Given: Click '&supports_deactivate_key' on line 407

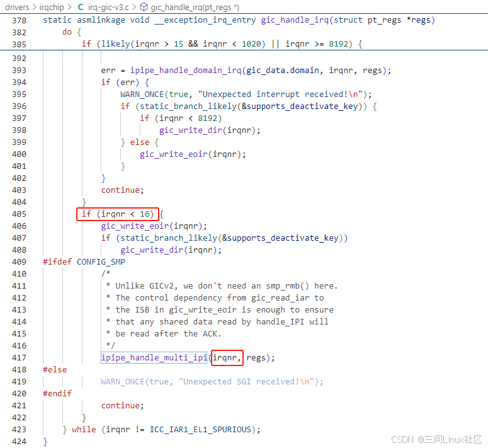Looking at the screenshot, I should point(280,238).
